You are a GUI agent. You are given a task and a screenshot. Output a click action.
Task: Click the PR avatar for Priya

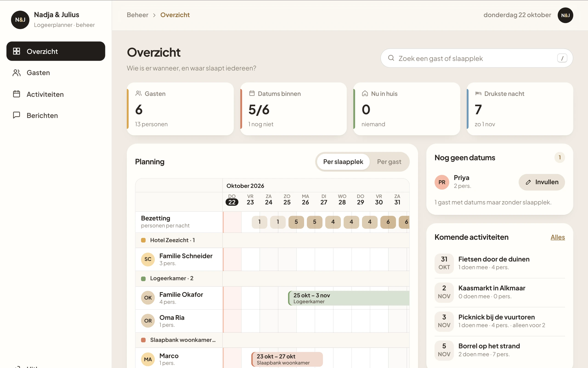[442, 182]
